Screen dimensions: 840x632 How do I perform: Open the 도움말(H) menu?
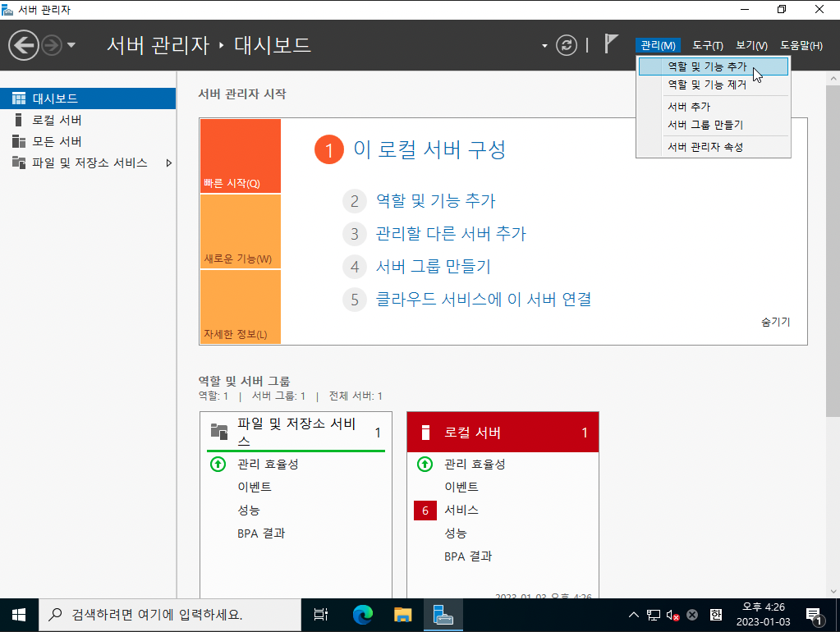(x=801, y=45)
